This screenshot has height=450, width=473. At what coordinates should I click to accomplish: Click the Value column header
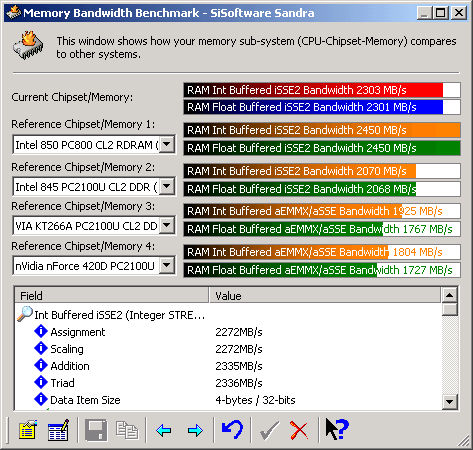click(325, 295)
